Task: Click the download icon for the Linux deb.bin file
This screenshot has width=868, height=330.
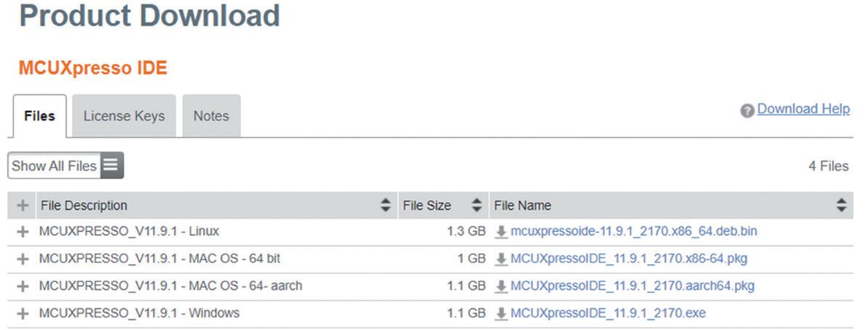Action: tap(500, 232)
